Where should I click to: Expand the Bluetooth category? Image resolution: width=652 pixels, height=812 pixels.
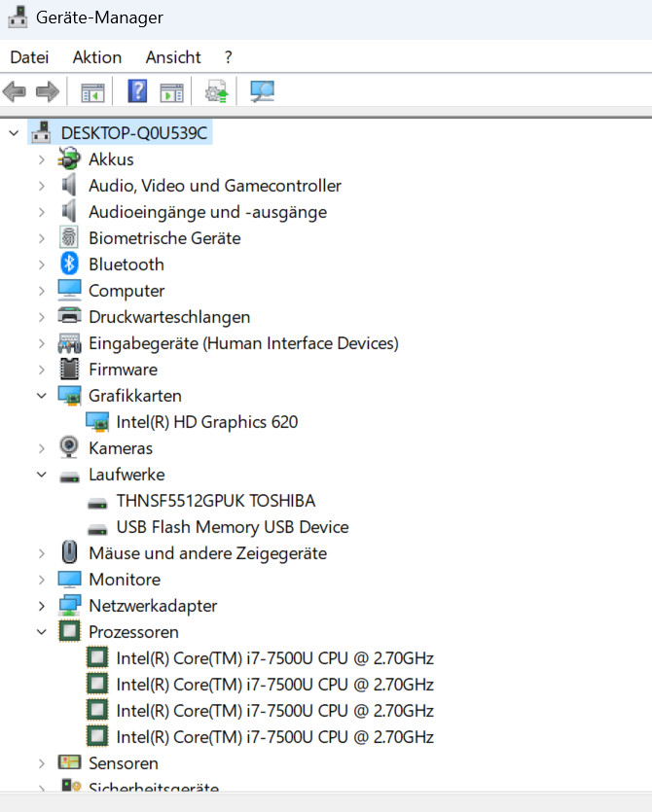(x=42, y=265)
